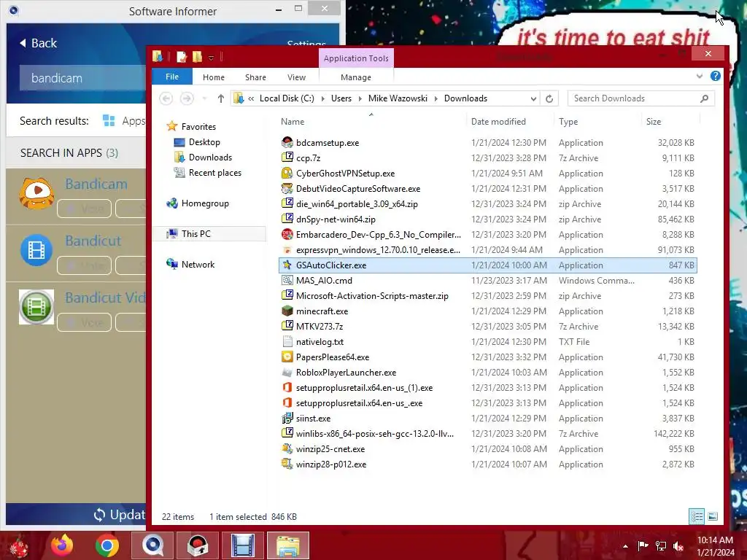Open the View ribbon tab
Viewport: 747px width, 560px height.
[296, 77]
